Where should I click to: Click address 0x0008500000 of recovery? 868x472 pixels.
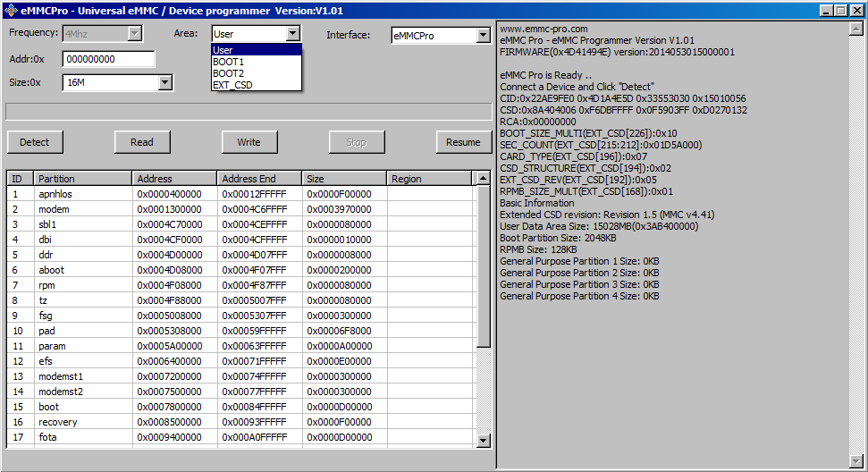point(169,422)
